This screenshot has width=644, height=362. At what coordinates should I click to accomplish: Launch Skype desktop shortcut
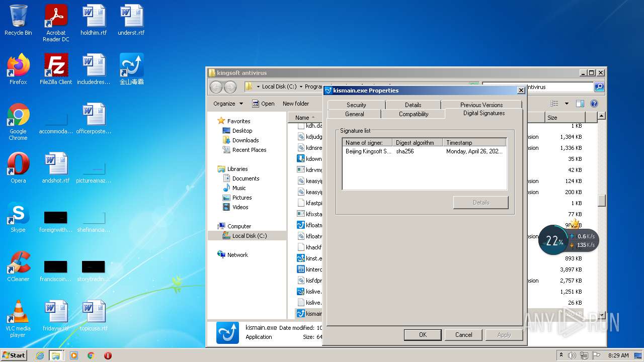click(x=18, y=217)
